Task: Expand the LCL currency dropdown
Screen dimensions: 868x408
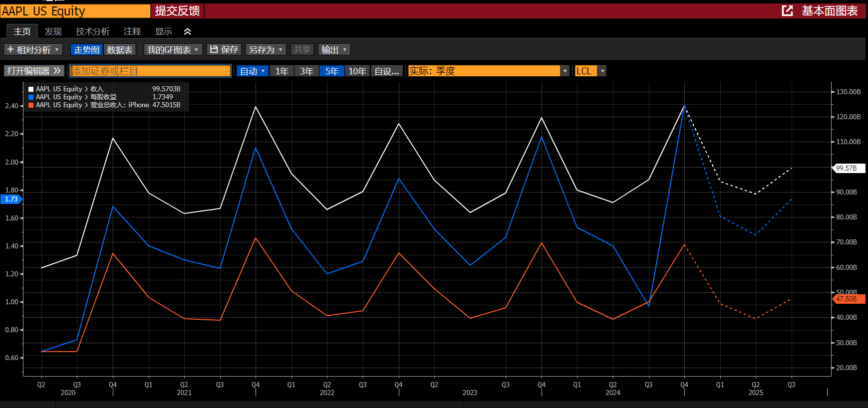Action: point(602,71)
